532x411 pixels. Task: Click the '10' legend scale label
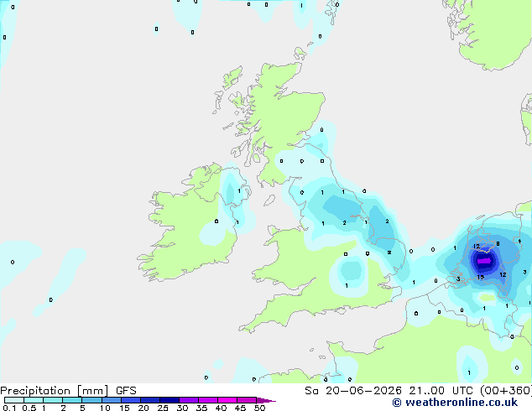pos(105,408)
